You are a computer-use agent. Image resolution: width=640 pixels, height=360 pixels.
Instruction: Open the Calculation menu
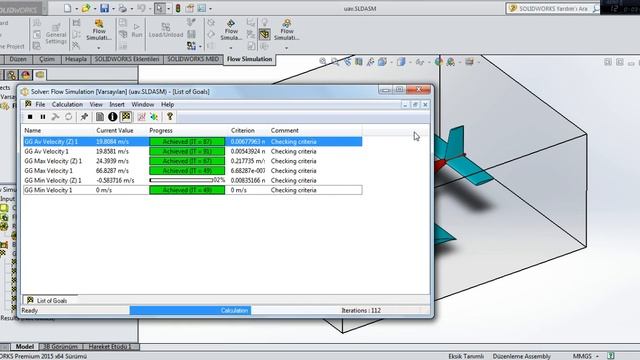pos(67,104)
